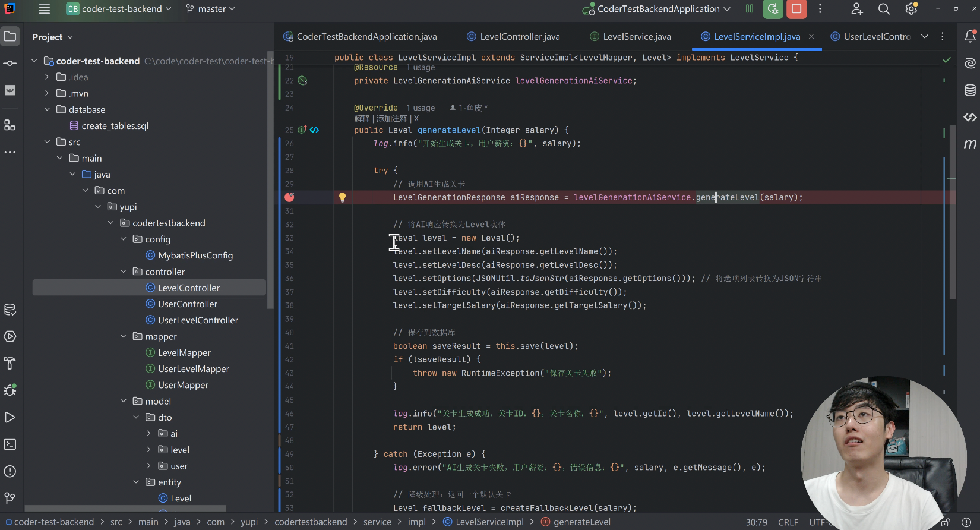The height and width of the screenshot is (530, 980).
Task: Switch to the LevelController.java tab
Action: pyautogui.click(x=519, y=37)
